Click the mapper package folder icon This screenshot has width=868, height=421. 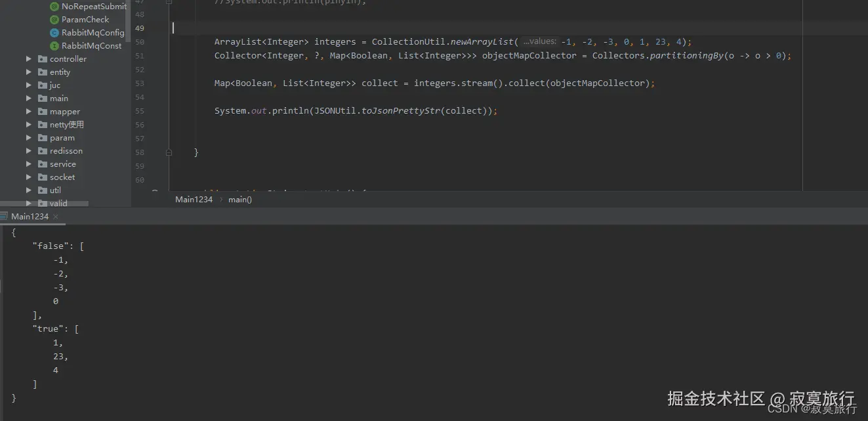tap(42, 112)
